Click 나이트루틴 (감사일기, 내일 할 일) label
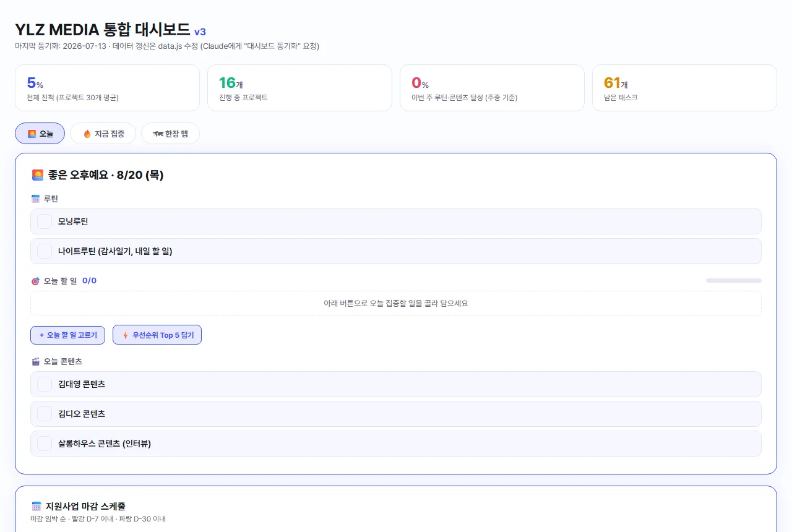This screenshot has width=792, height=532. [115, 251]
